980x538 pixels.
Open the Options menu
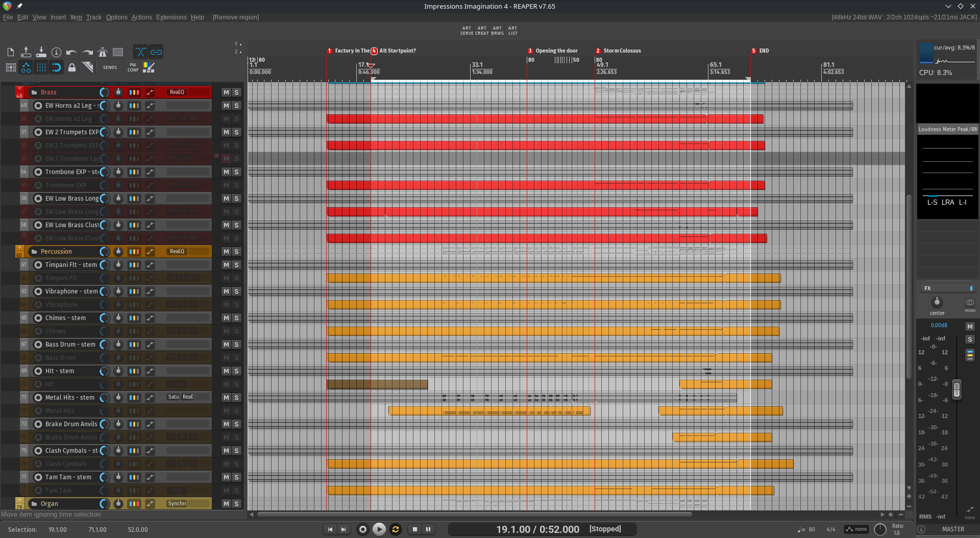[117, 17]
